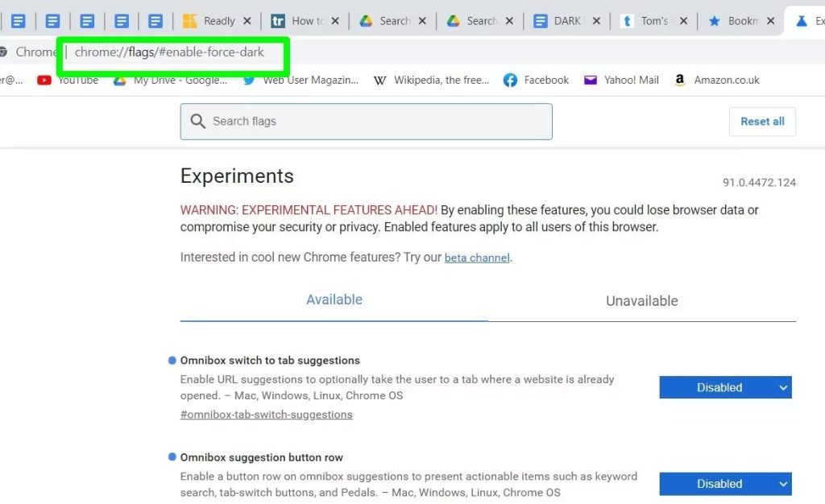Open the My Drive - Google bookmark
Image resolution: width=825 pixels, height=504 pixels.
coord(171,81)
